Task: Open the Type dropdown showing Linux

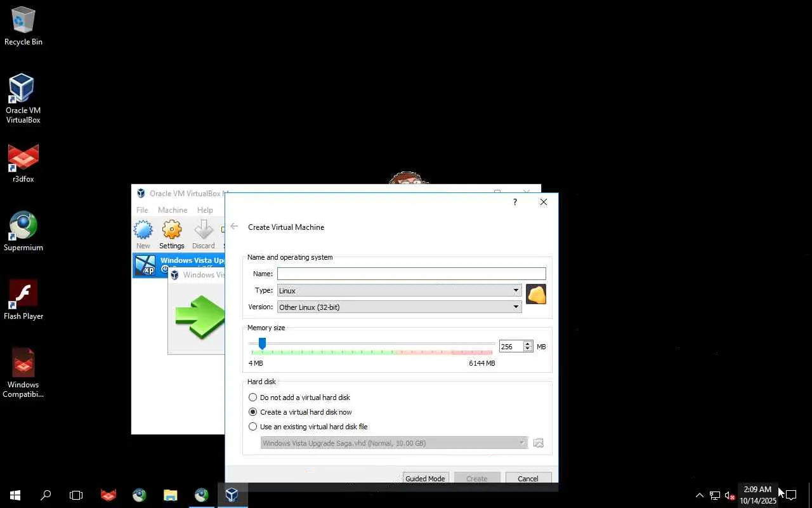Action: click(x=400, y=291)
